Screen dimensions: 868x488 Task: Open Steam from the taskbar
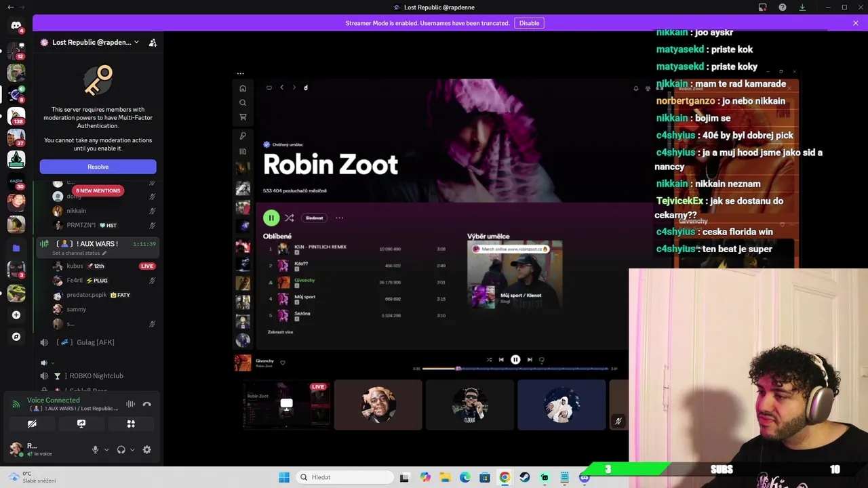525,477
